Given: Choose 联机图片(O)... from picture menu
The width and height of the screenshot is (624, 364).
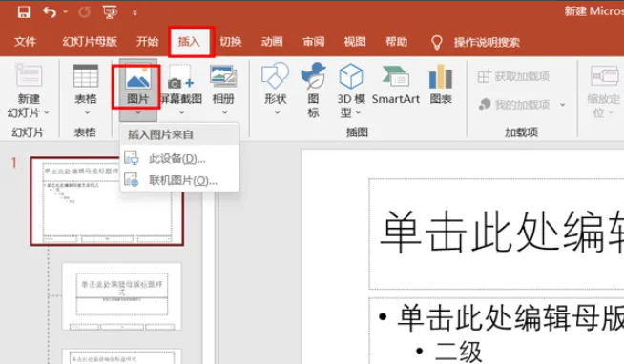Looking at the screenshot, I should (179, 180).
